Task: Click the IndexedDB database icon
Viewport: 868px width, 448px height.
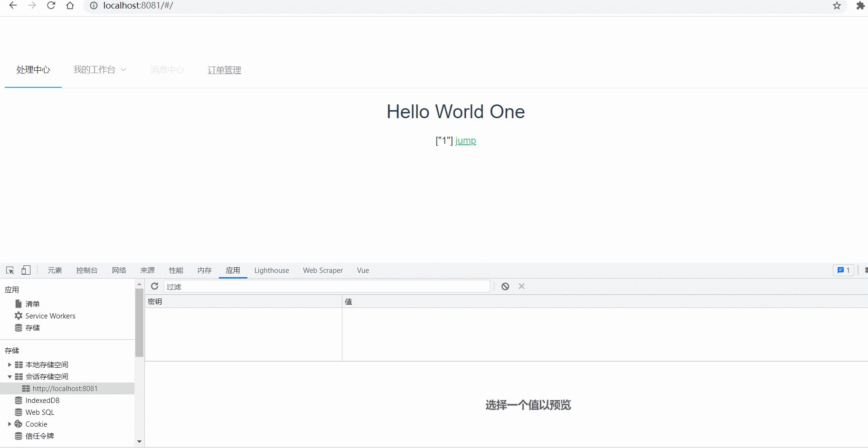Action: click(x=19, y=401)
